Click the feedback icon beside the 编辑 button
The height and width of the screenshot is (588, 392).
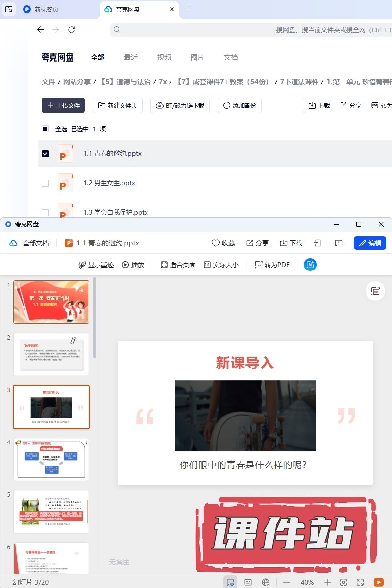[338, 243]
